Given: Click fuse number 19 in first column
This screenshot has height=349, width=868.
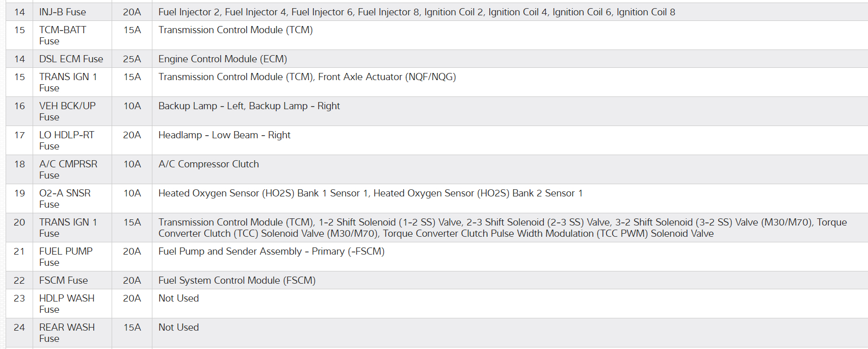Looking at the screenshot, I should (19, 193).
